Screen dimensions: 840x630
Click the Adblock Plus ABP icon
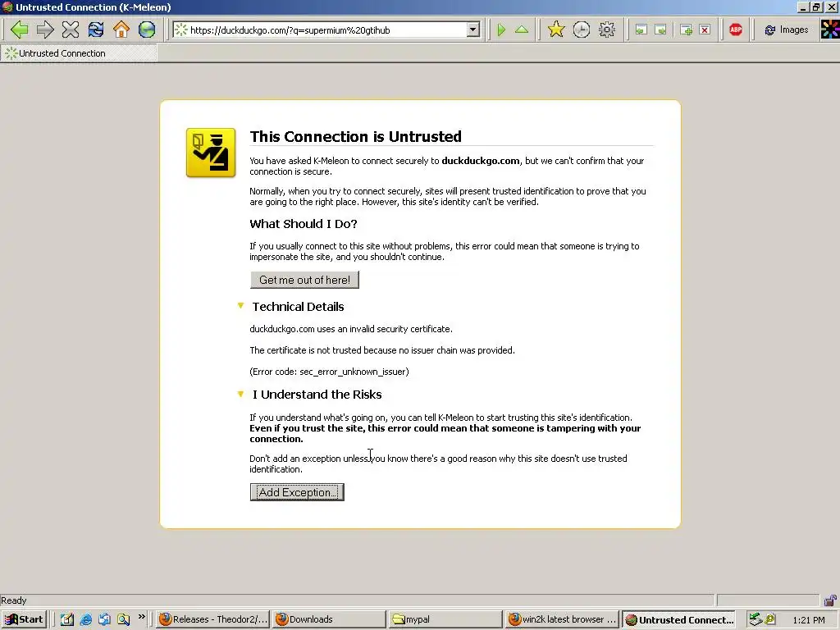pos(736,30)
